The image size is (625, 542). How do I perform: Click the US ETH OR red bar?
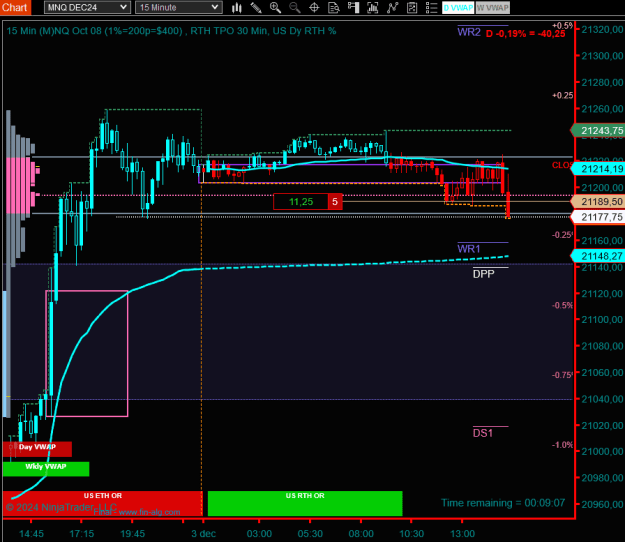(102, 503)
